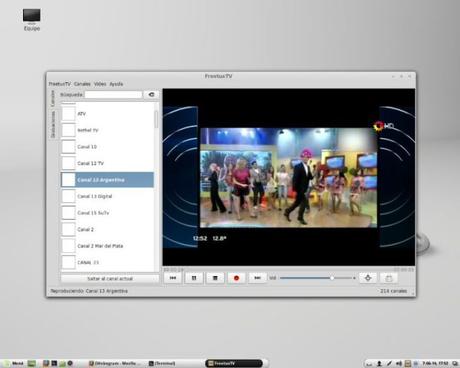460x368 pixels.
Task: Select the Canal 15 SuTv channel
Action: (107, 213)
